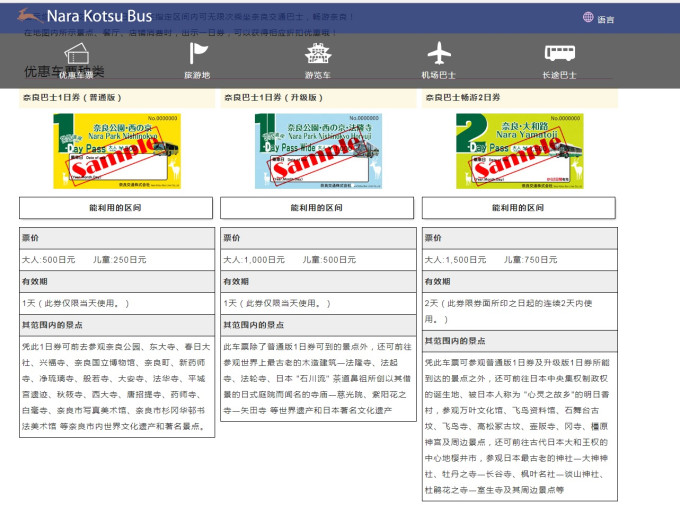
Task: Click the globe language icon
Action: (588, 17)
